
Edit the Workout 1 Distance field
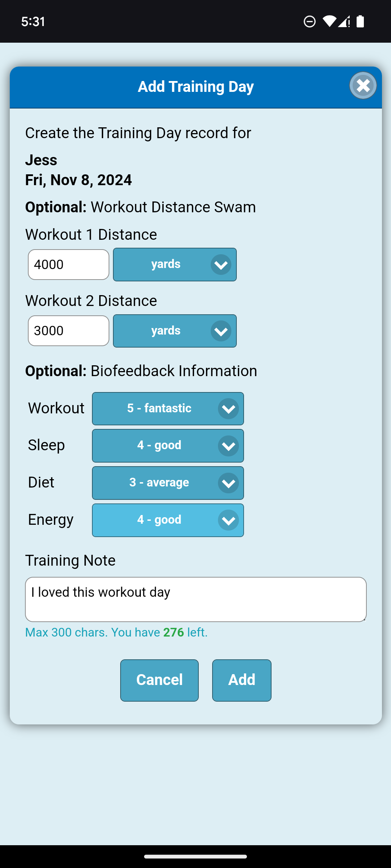pyautogui.click(x=68, y=264)
